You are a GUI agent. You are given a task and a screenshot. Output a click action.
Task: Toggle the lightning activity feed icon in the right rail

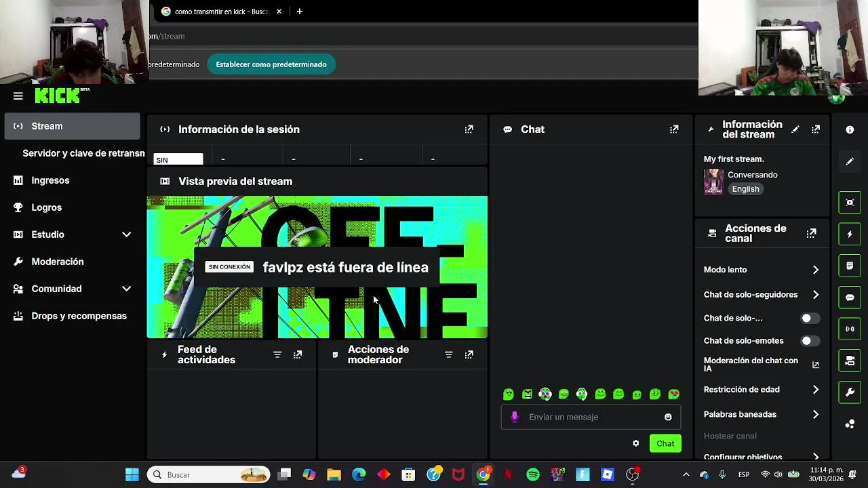pos(850,234)
